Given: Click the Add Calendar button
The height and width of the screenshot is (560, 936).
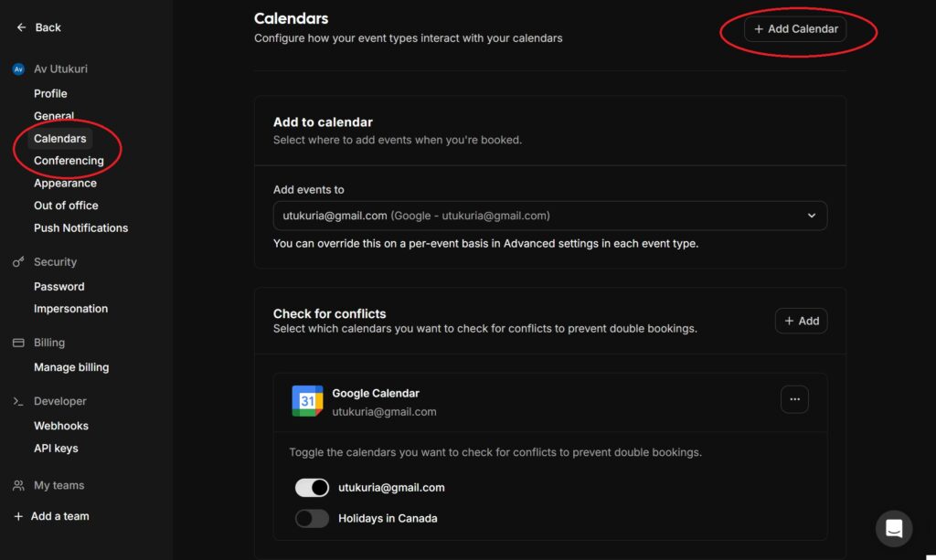Looking at the screenshot, I should point(795,29).
